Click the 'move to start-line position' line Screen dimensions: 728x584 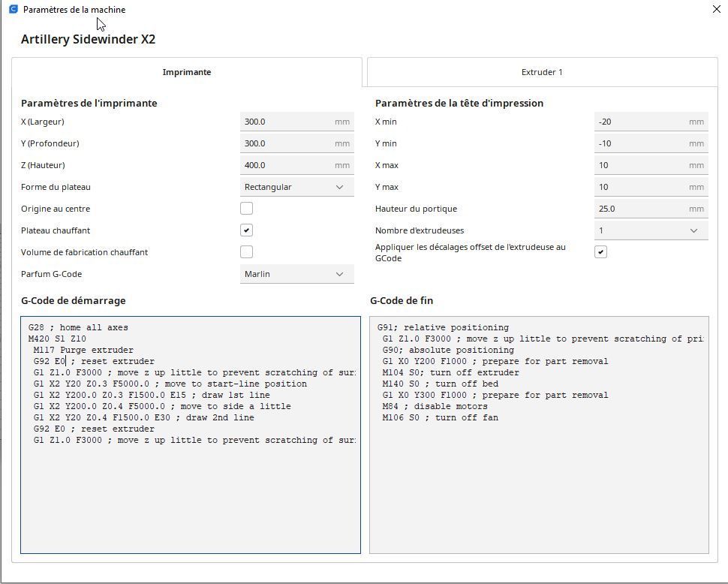point(170,384)
